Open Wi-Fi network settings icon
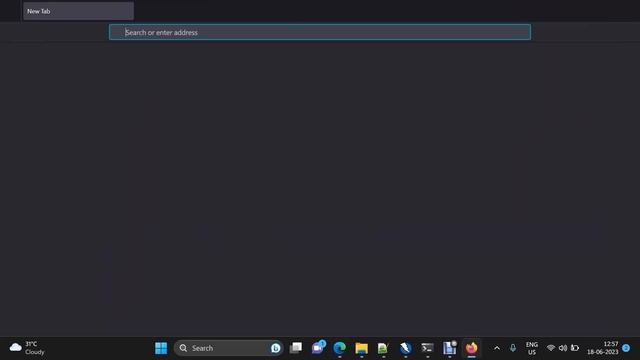Screen dimensions: 640x360 click(x=551, y=348)
